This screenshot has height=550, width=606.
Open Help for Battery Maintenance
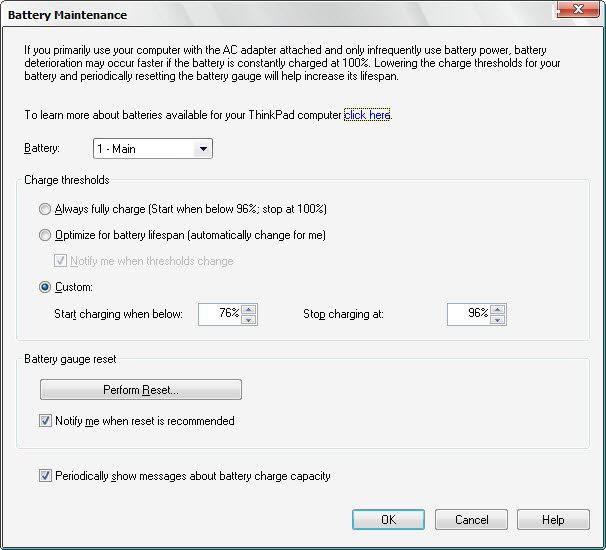pos(553,519)
